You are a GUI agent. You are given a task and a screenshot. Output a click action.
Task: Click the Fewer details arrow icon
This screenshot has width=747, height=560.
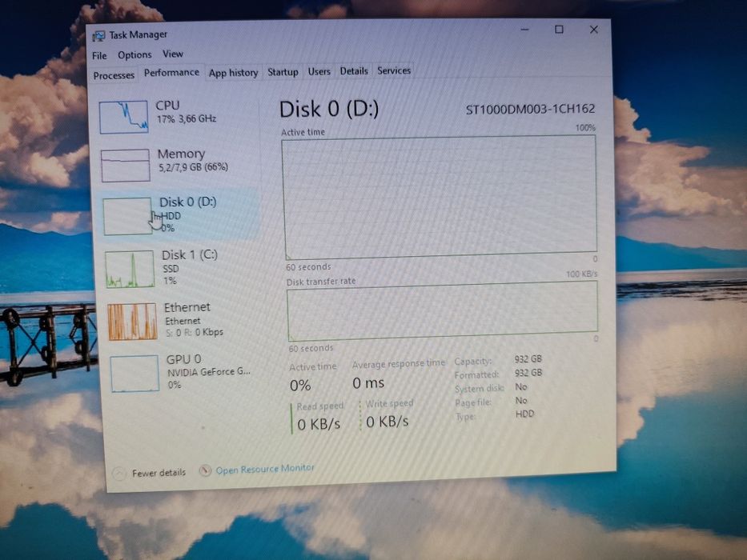119,474
